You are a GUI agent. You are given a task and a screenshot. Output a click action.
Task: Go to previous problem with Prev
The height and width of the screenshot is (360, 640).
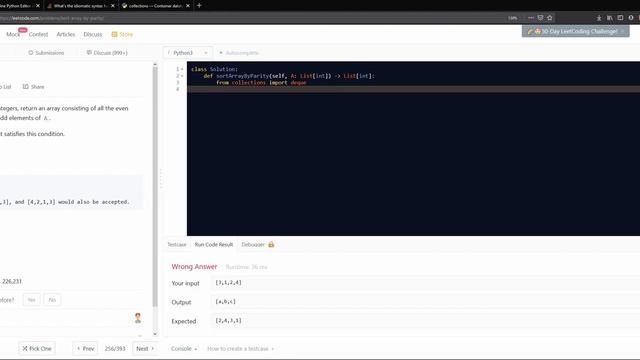[85, 349]
